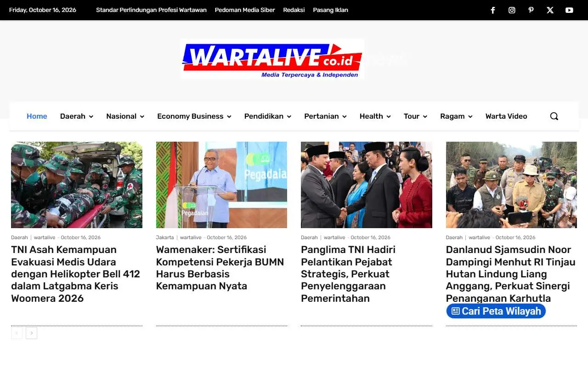Open the Instagram social icon
The height and width of the screenshot is (368, 588).
point(512,10)
